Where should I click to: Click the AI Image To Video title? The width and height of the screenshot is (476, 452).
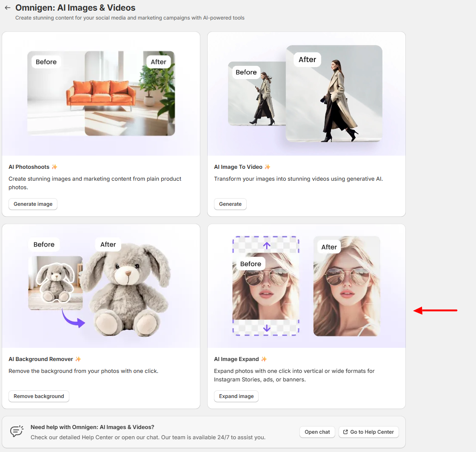238,167
